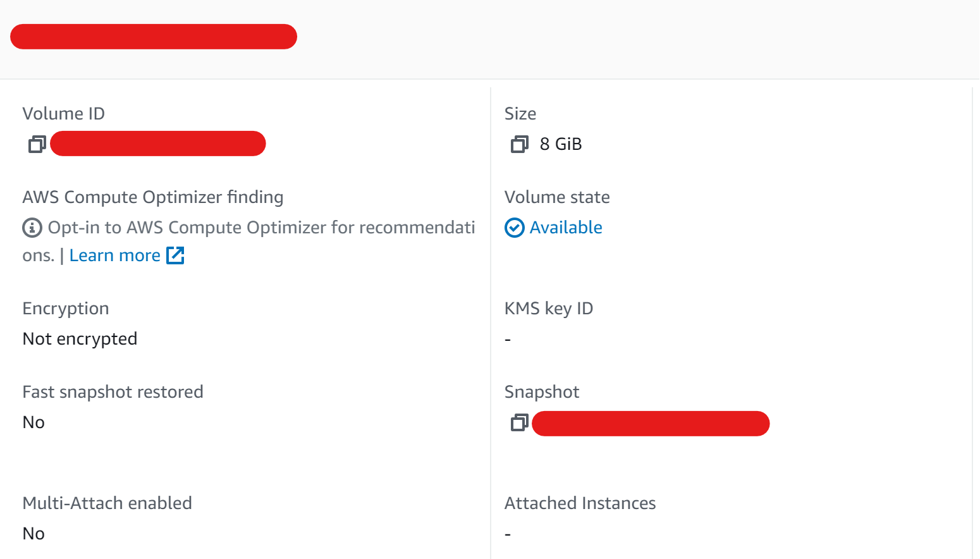
Task: Click the redacted volume title at top
Action: [154, 37]
